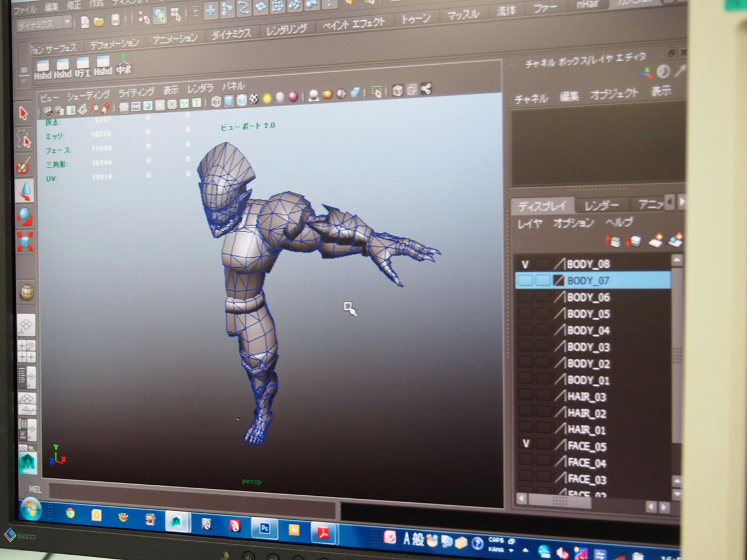Activate the Paint Selection brush tool
This screenshot has height=560, width=747.
click(24, 166)
